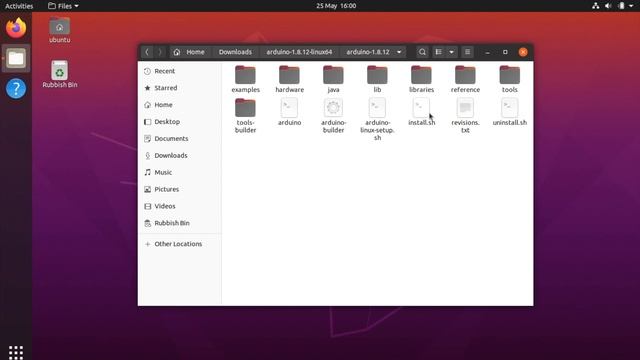640x360 pixels.
Task: Click arduino-1.8.12-linux64 in the path bar
Action: pyautogui.click(x=299, y=52)
